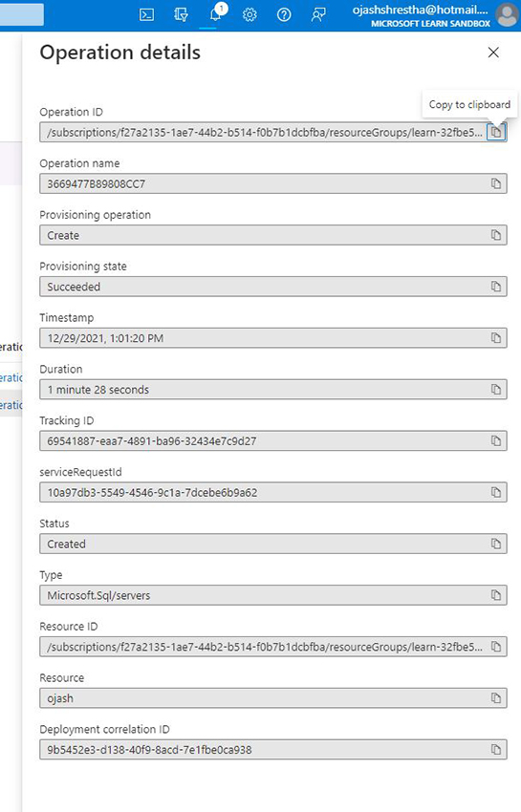
Task: Copy the Resource ID value
Action: pos(496,647)
